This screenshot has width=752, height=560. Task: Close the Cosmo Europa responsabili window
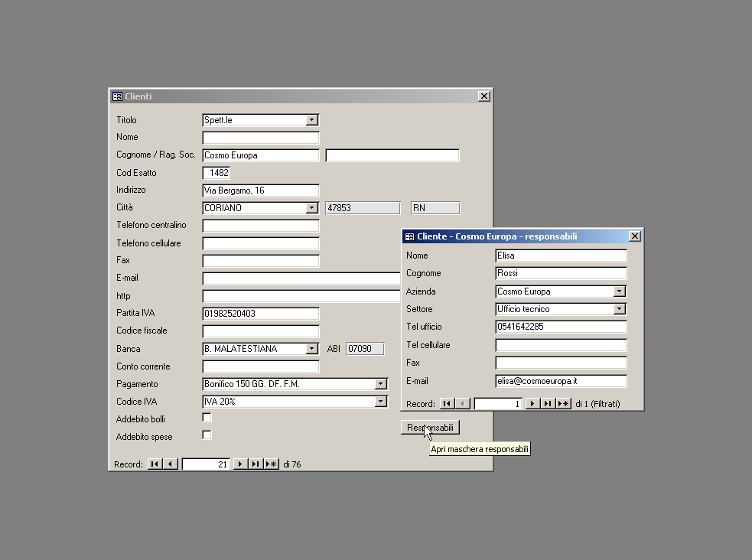click(x=634, y=236)
